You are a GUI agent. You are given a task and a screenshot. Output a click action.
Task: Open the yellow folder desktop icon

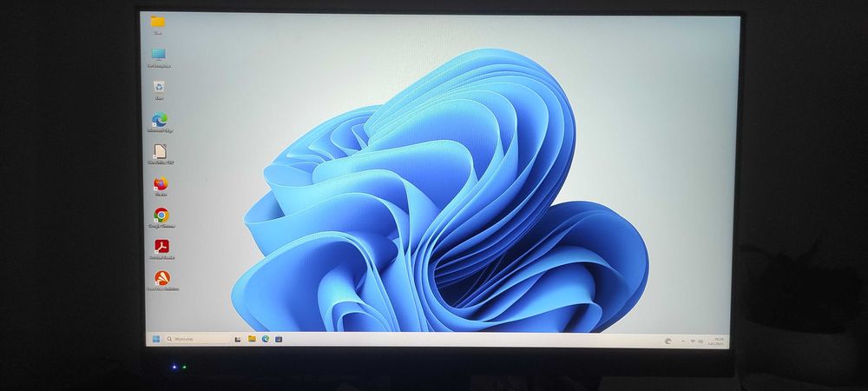(x=158, y=22)
